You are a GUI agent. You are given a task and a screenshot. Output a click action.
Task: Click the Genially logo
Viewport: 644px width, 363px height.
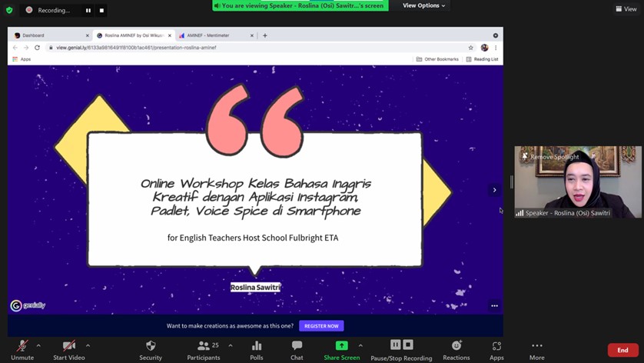coord(28,305)
